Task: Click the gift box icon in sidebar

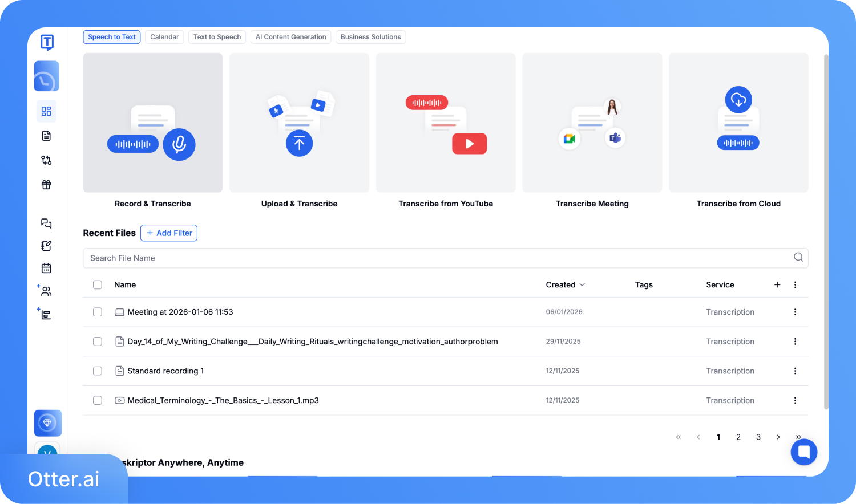Action: coord(46,185)
